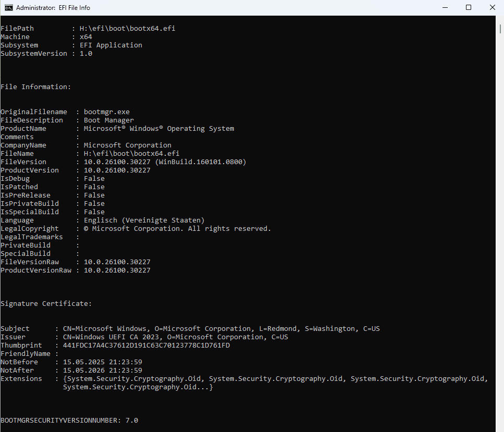Image resolution: width=504 pixels, height=432 pixels.
Task: Click the 'Comments' label
Action: (17, 137)
